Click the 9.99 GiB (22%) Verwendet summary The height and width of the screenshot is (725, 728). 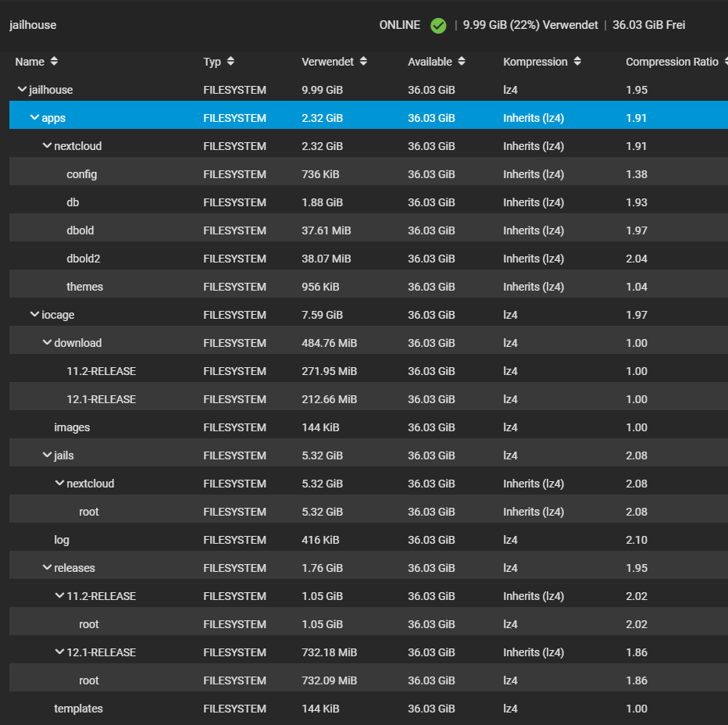[x=530, y=25]
